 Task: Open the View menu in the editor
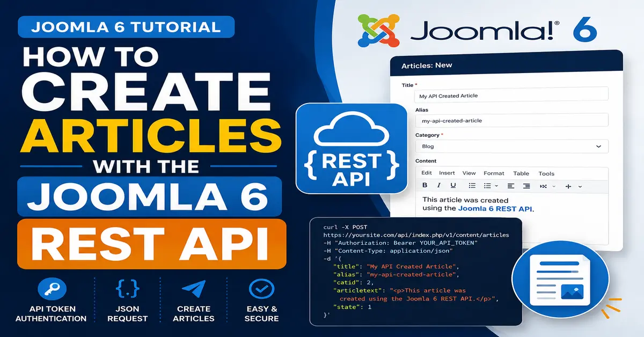(469, 173)
